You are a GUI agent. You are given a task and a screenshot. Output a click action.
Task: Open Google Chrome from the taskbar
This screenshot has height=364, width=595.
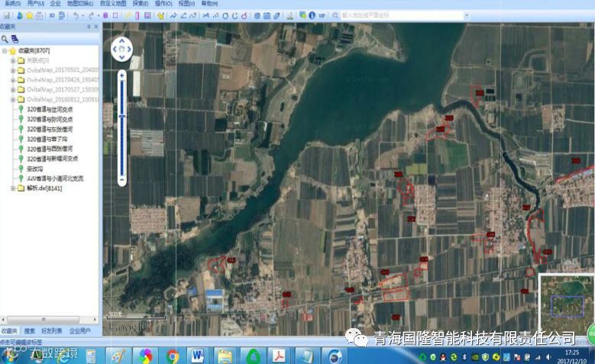pos(173,356)
